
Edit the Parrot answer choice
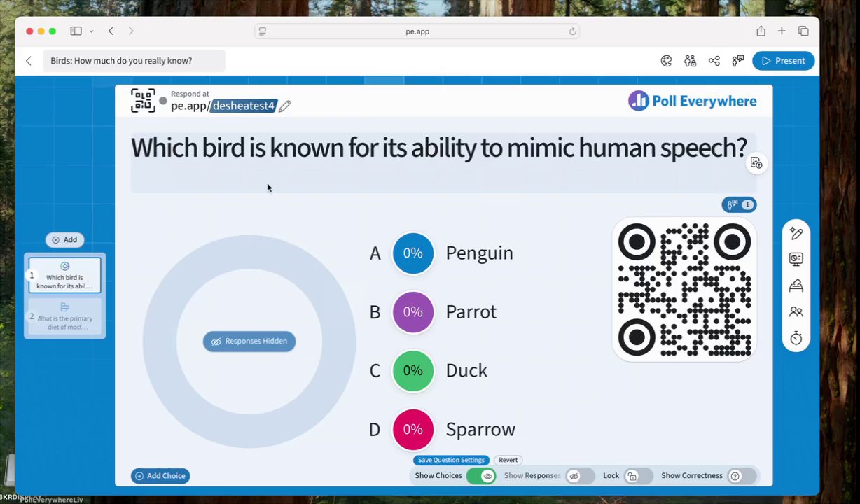(x=471, y=312)
